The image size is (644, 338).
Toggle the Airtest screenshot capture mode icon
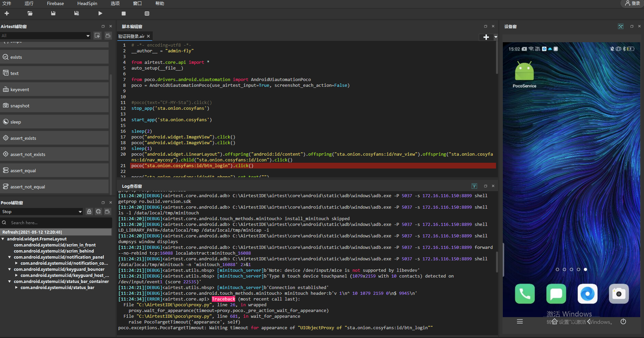[x=97, y=35]
